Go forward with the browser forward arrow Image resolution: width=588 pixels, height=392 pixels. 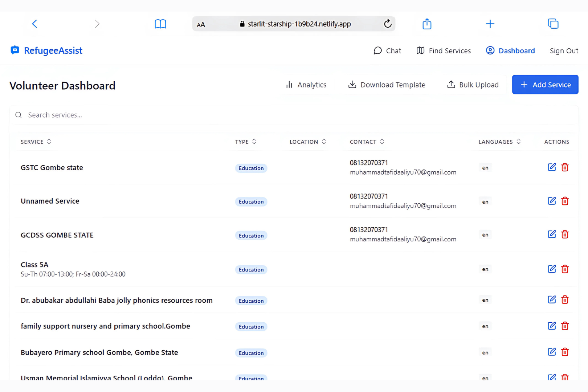(x=97, y=24)
